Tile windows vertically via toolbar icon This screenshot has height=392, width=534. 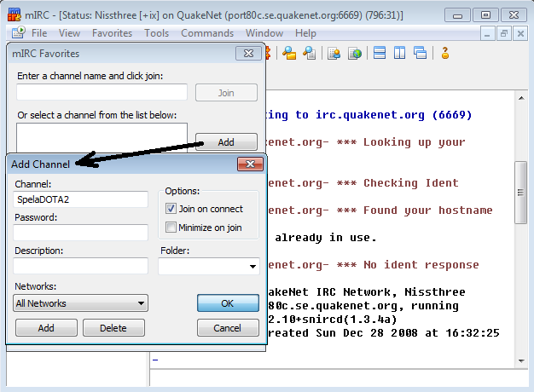399,53
